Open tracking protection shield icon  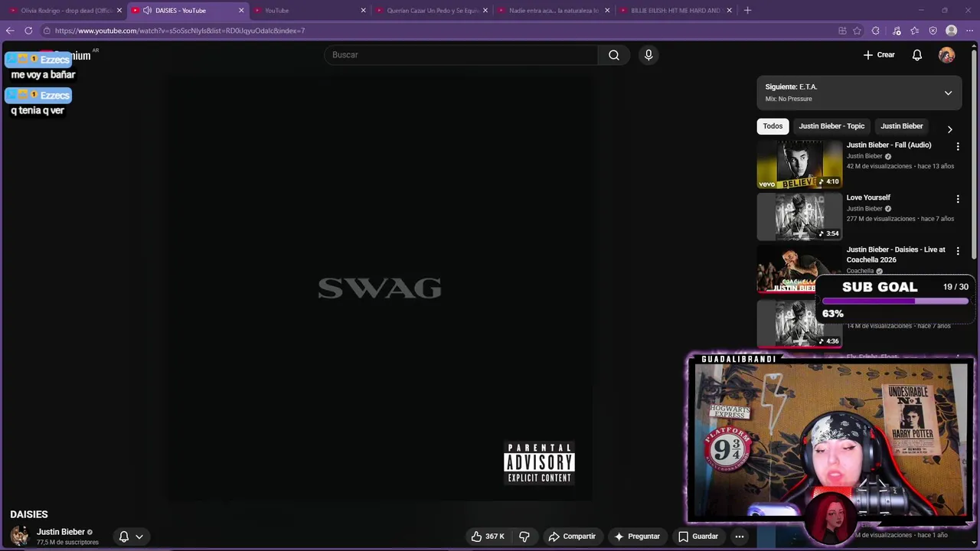pyautogui.click(x=933, y=31)
